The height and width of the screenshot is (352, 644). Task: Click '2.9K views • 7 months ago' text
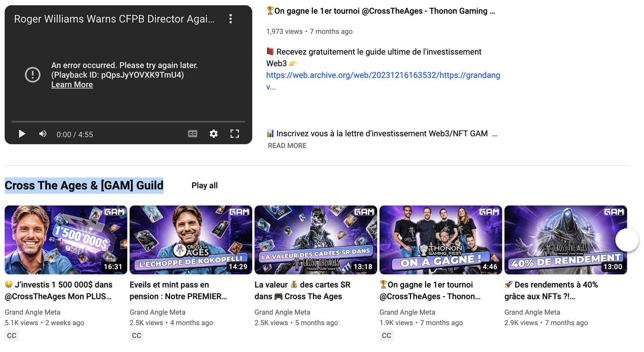tap(546, 323)
